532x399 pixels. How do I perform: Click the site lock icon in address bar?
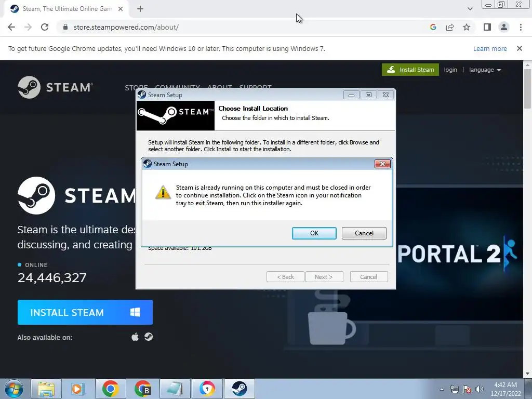point(66,27)
